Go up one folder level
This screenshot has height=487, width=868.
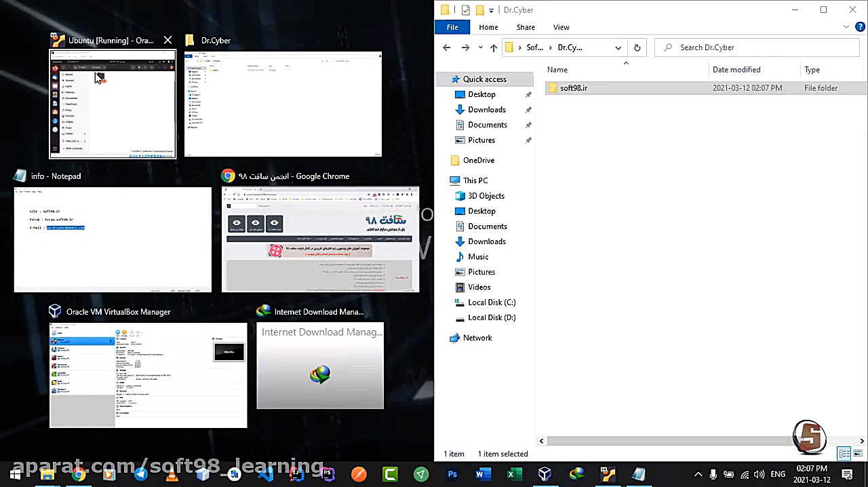[494, 47]
